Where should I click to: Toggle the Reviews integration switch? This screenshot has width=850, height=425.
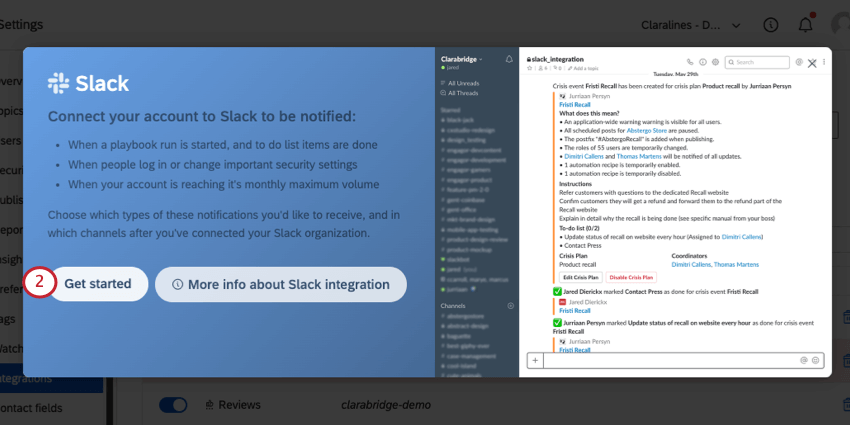(x=173, y=405)
